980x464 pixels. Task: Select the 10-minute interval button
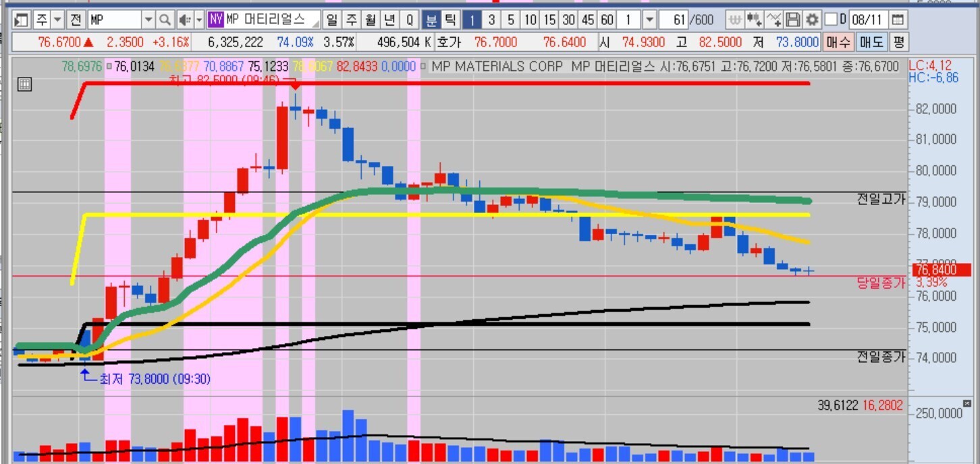[530, 19]
